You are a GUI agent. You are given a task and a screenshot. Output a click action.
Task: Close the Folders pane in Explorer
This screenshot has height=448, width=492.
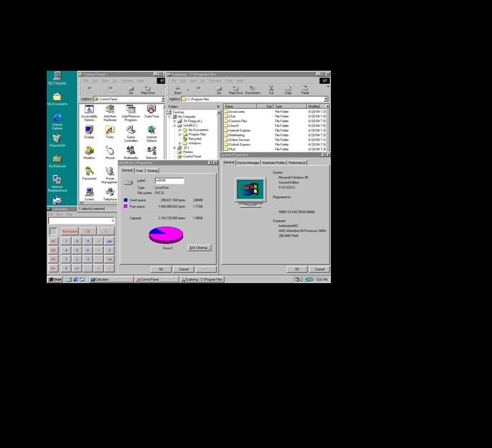pyautogui.click(x=218, y=106)
